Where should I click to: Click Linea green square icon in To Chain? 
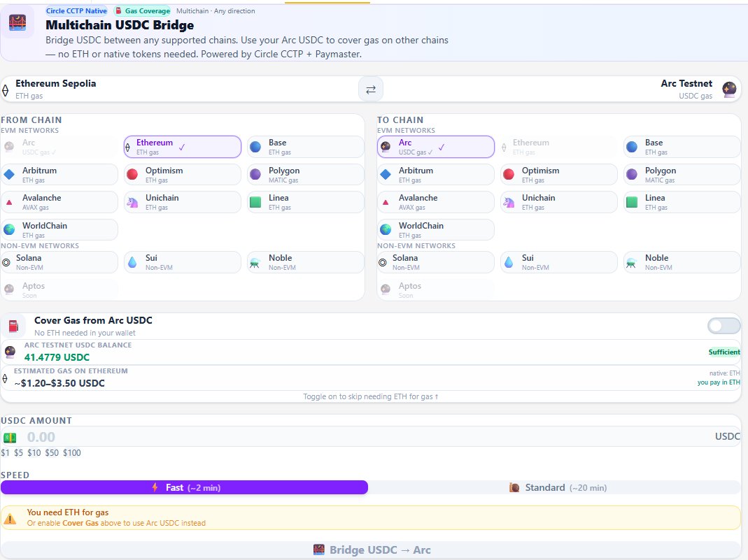pos(632,202)
